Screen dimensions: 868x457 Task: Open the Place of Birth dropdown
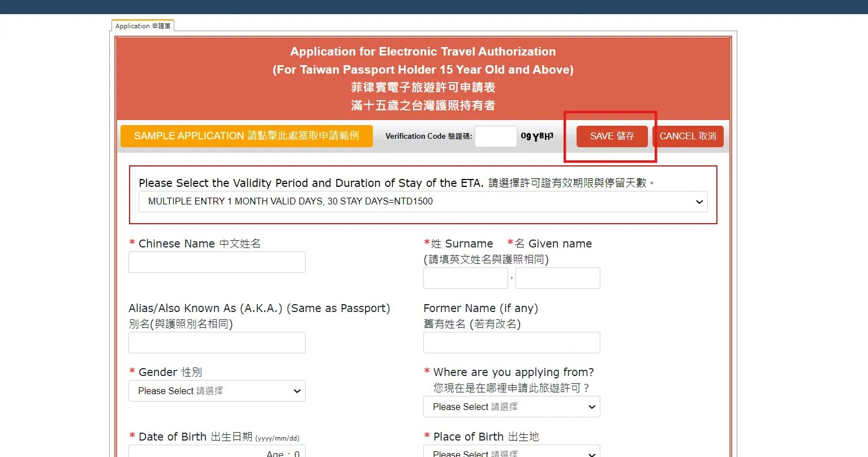click(512, 451)
